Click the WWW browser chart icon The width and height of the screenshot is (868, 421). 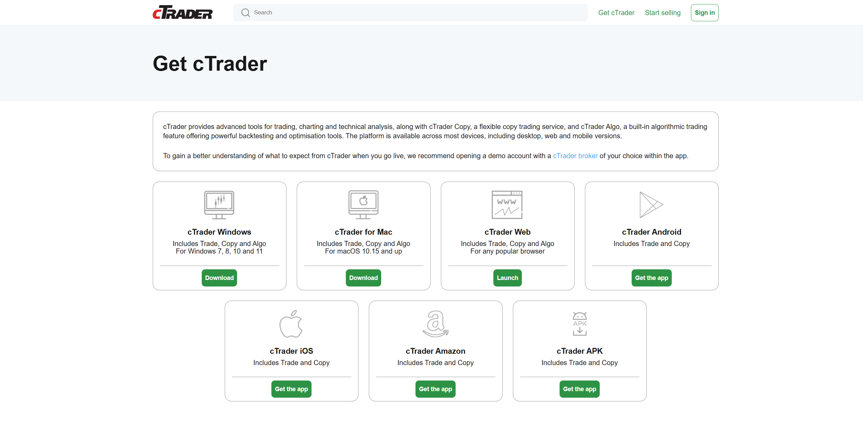tap(507, 204)
